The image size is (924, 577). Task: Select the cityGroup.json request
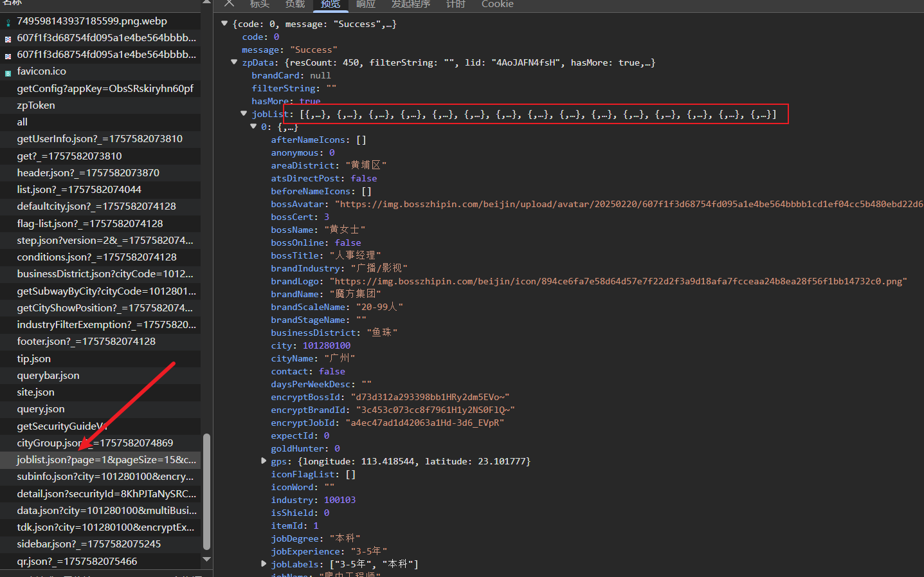[100, 443]
